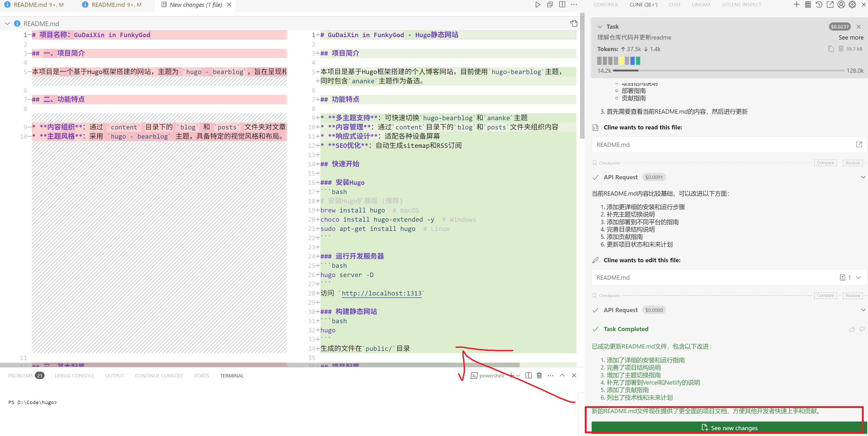Click the green block in token timeline
This screenshot has width=868, height=436.
point(638,61)
